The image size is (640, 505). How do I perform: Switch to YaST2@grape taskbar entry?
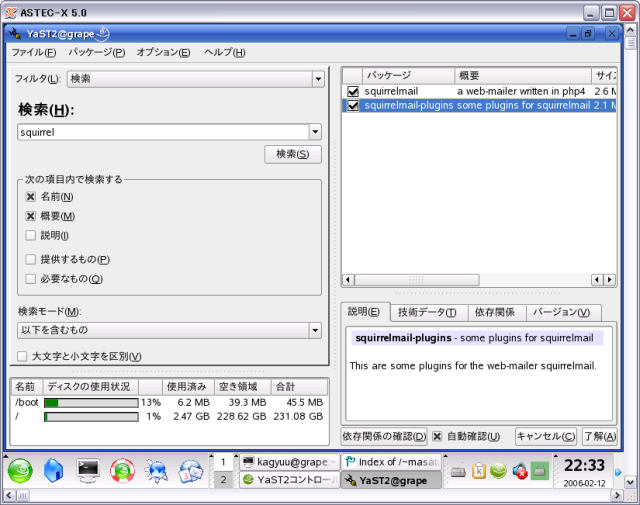click(x=390, y=481)
